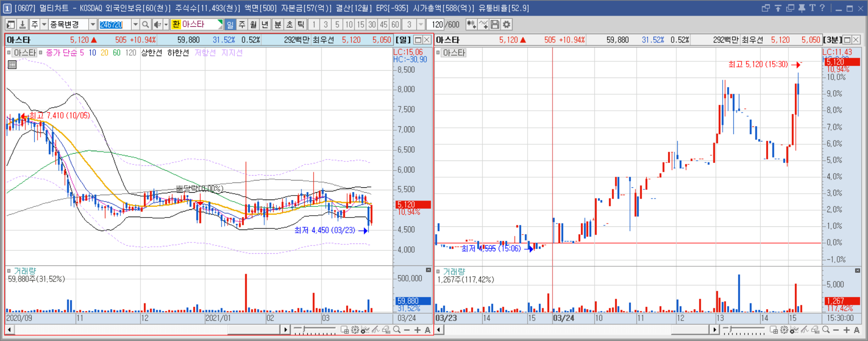Viewport: 868px width, 341px height.
Task: Select interval 15 button
Action: 361,24
